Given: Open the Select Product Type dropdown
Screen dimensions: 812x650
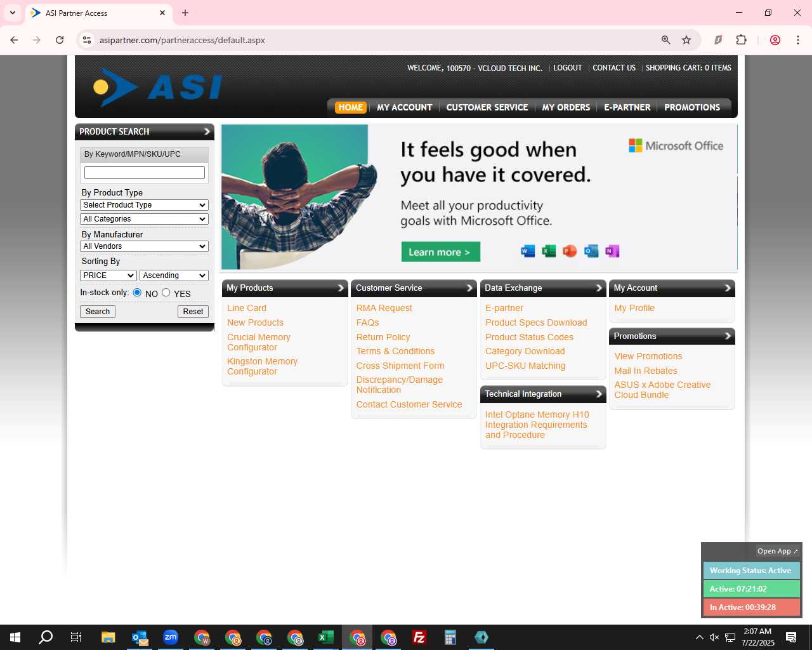Looking at the screenshot, I should [144, 205].
